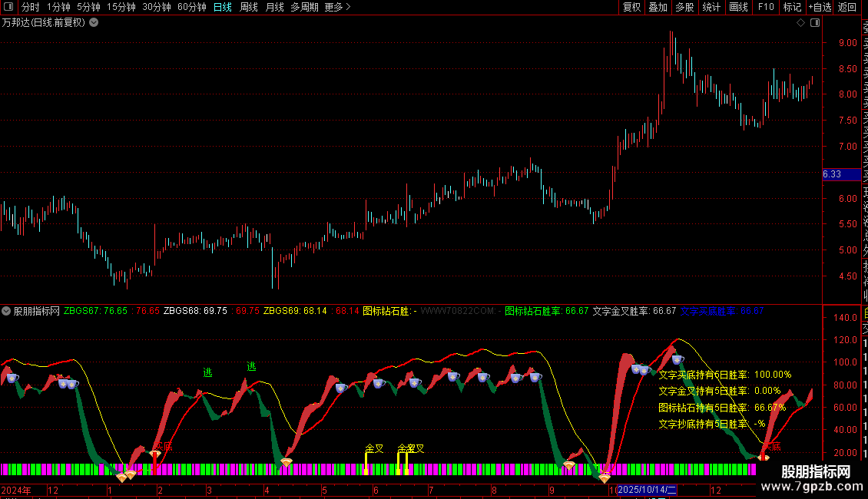The image size is (868, 499).
Task: Open the 多周期 multi-period view
Action: (304, 7)
